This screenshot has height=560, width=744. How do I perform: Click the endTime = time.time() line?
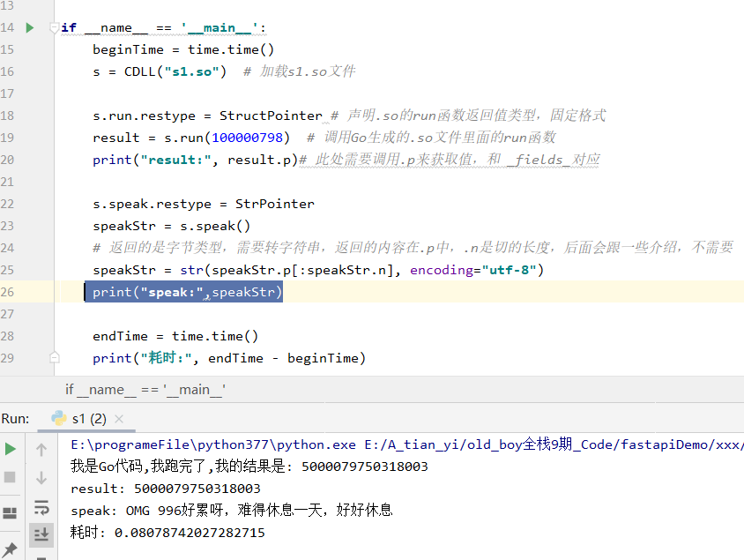pos(175,336)
